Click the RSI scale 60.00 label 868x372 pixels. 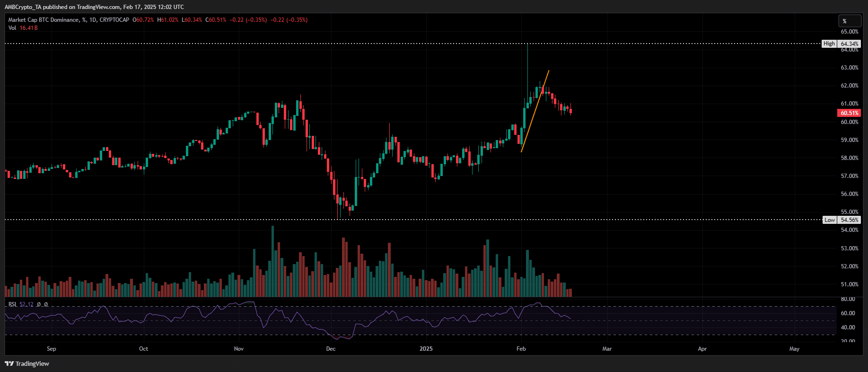click(848, 313)
